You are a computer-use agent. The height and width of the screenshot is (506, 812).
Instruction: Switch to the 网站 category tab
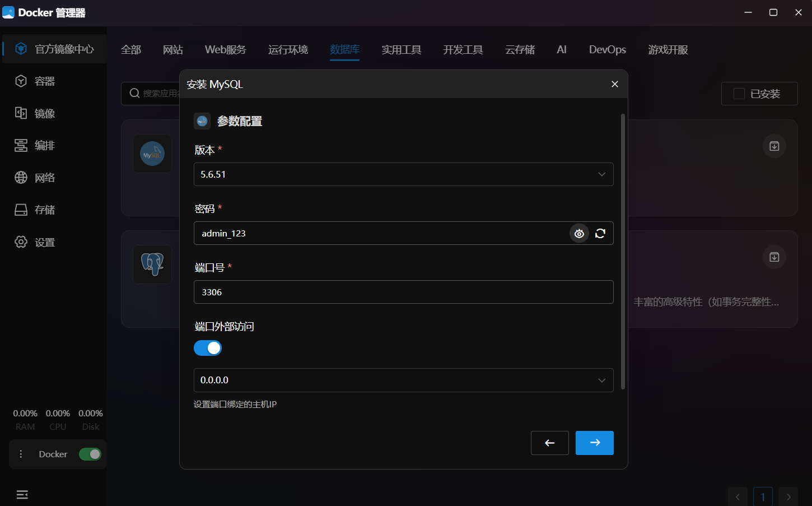point(173,49)
